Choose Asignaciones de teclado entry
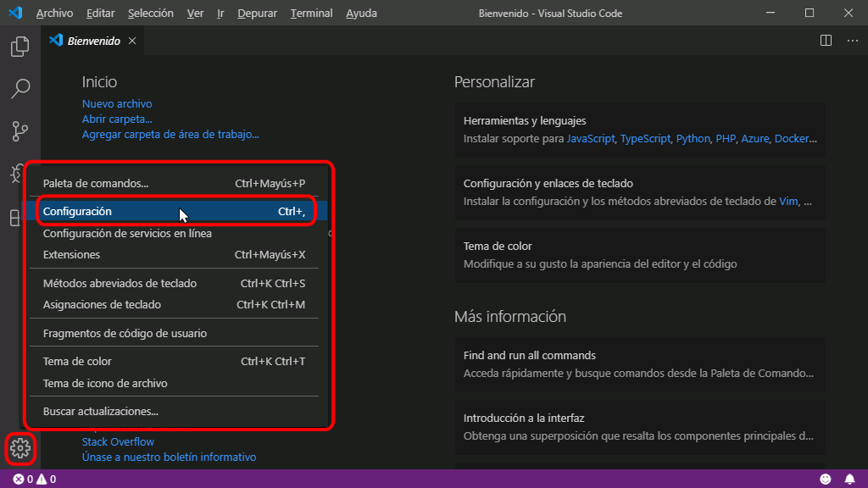868x488 pixels. tap(174, 304)
